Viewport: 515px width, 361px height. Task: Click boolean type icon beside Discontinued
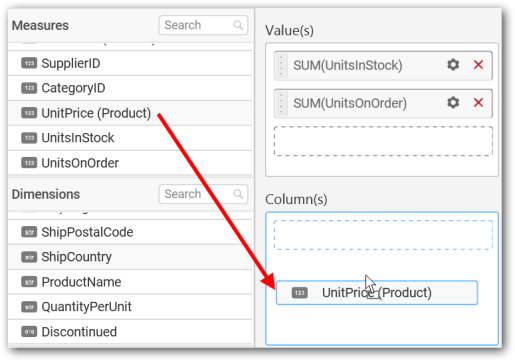click(x=29, y=332)
